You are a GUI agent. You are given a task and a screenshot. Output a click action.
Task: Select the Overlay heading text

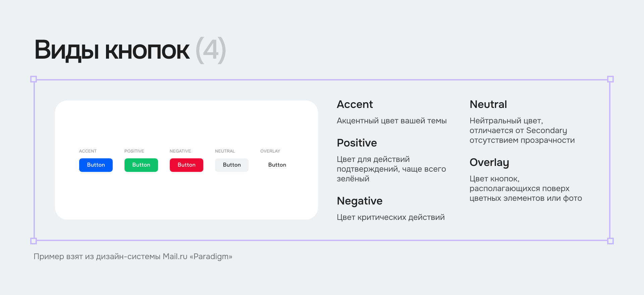pyautogui.click(x=489, y=163)
